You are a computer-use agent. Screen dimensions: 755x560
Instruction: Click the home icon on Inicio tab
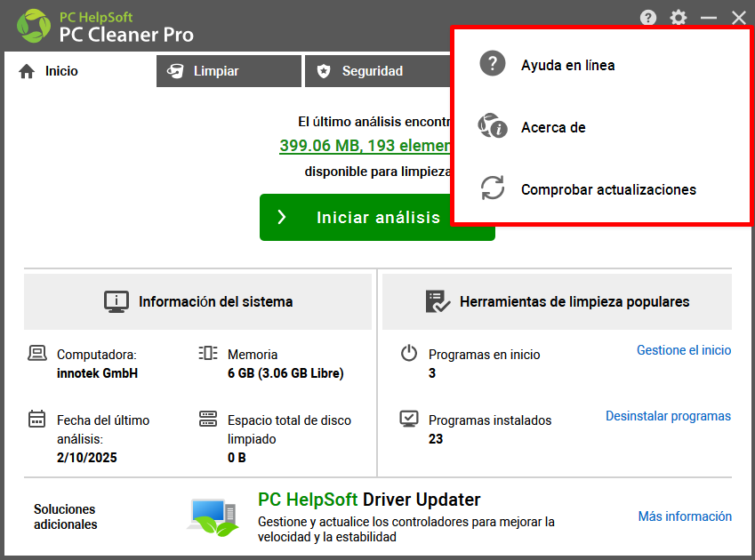27,71
